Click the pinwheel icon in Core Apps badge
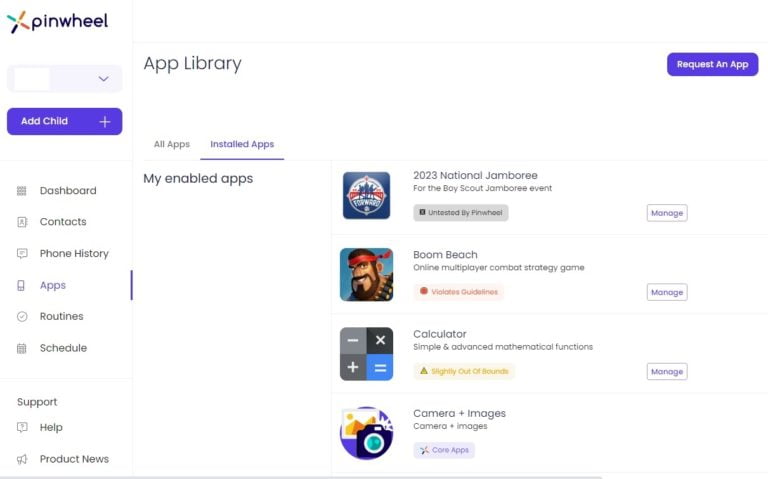 (424, 450)
